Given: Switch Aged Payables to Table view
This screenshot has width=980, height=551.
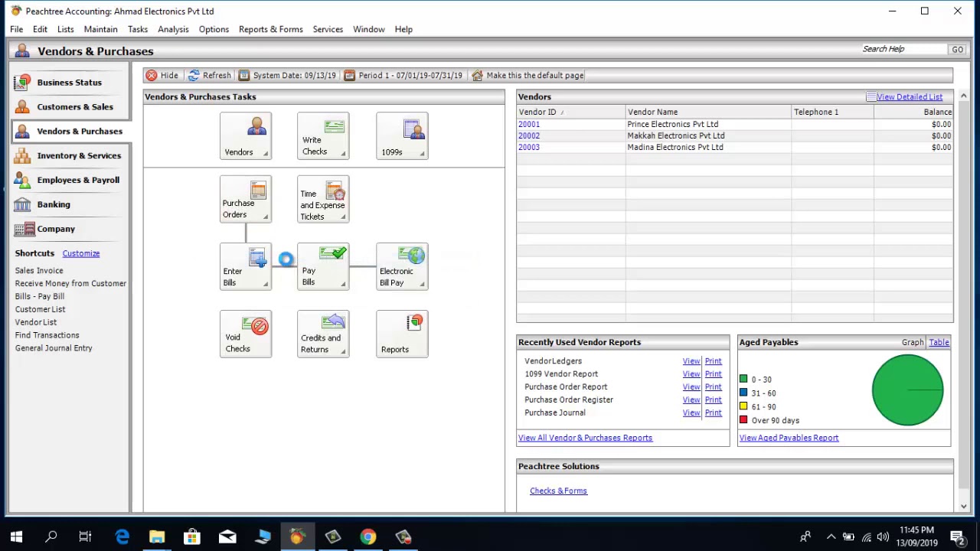Looking at the screenshot, I should (939, 343).
